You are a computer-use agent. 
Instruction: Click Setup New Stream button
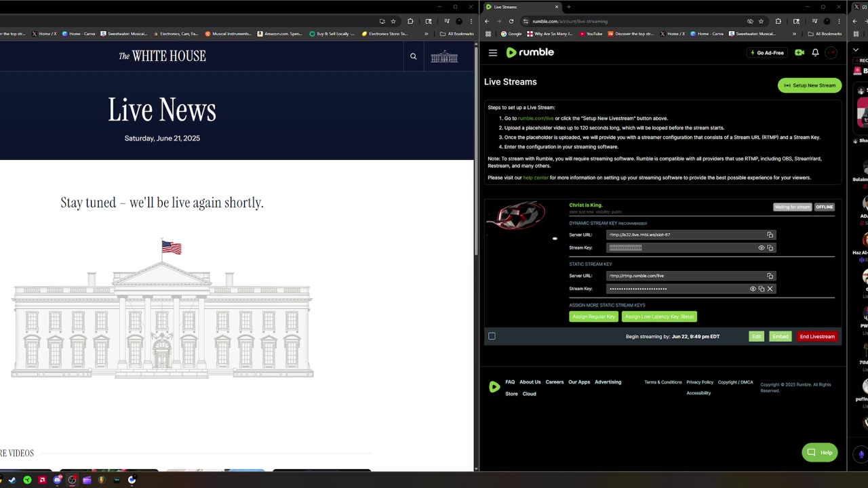[810, 85]
